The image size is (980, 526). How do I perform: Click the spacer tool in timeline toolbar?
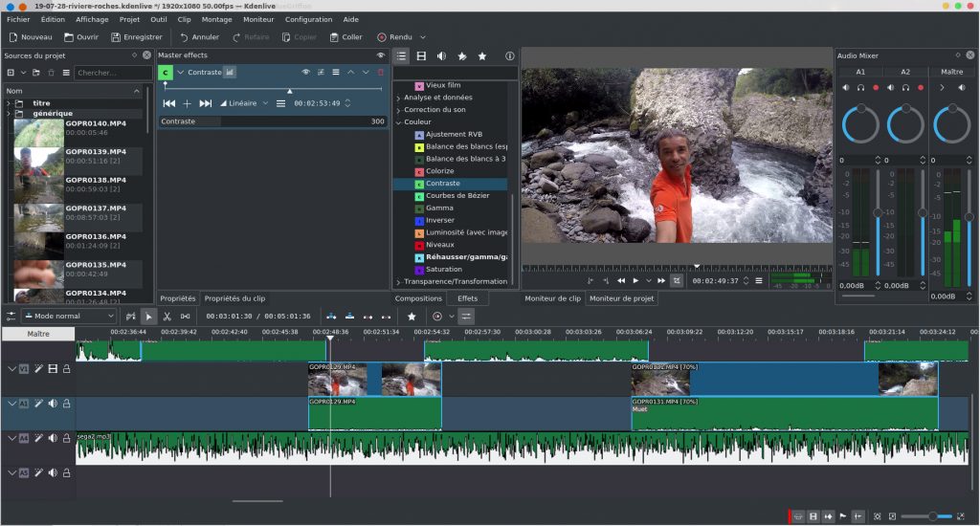(x=185, y=316)
